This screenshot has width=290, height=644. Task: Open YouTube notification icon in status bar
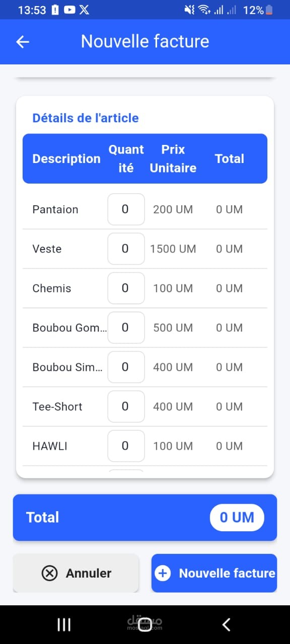point(70,10)
